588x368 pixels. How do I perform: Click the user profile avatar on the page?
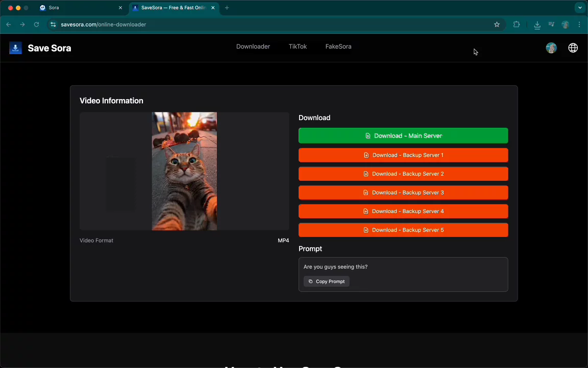tap(551, 48)
